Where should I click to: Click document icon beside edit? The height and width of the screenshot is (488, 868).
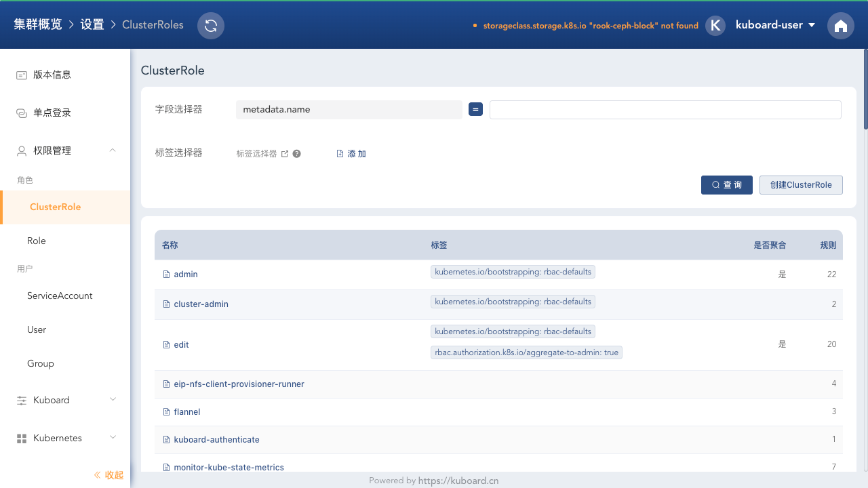(166, 345)
